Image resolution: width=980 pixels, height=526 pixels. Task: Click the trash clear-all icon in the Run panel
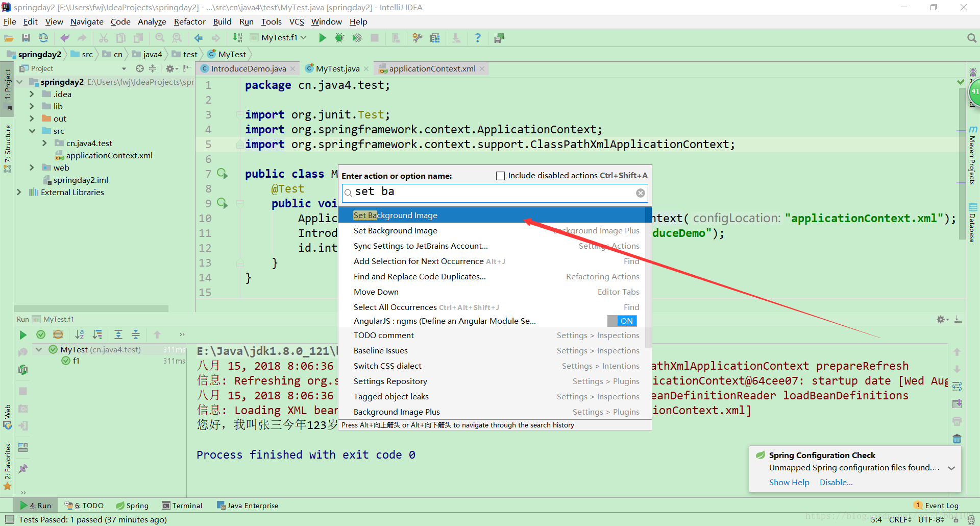tap(957, 439)
